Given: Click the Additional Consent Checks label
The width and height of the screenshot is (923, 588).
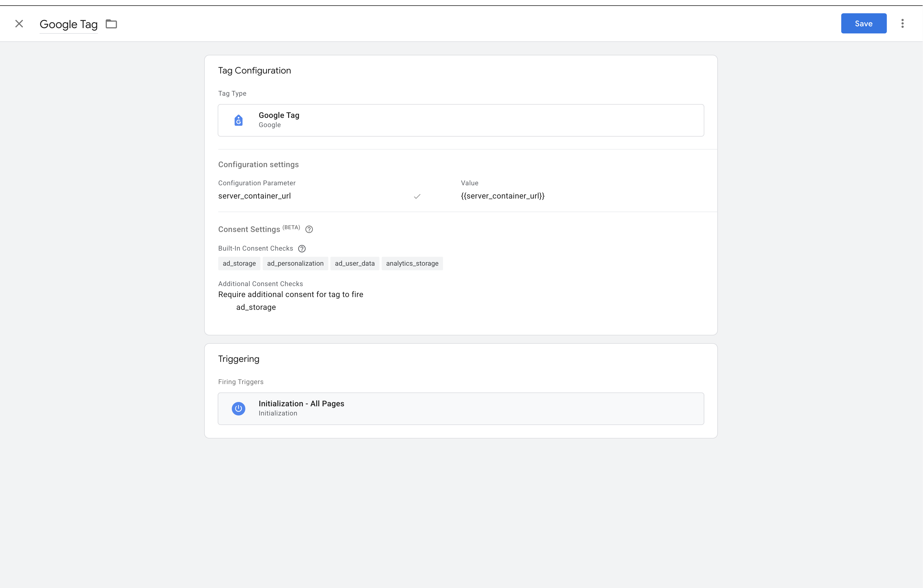Looking at the screenshot, I should click(x=260, y=284).
